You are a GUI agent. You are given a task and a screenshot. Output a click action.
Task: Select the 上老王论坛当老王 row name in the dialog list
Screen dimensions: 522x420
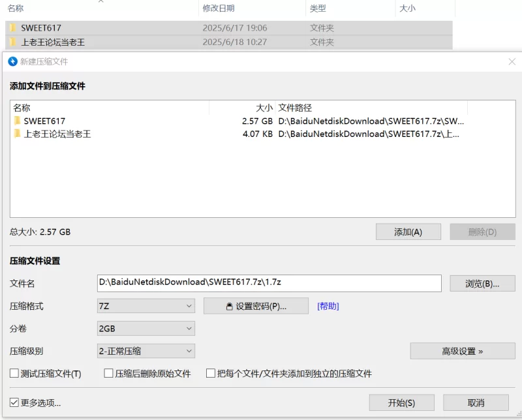coord(57,134)
